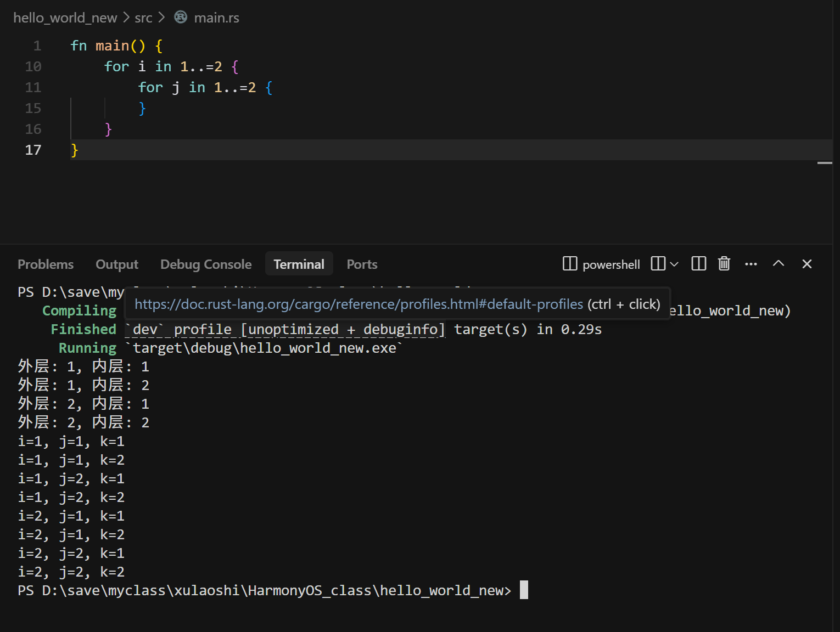Click the output line "外层: 2, 内层: 2"

point(83,422)
